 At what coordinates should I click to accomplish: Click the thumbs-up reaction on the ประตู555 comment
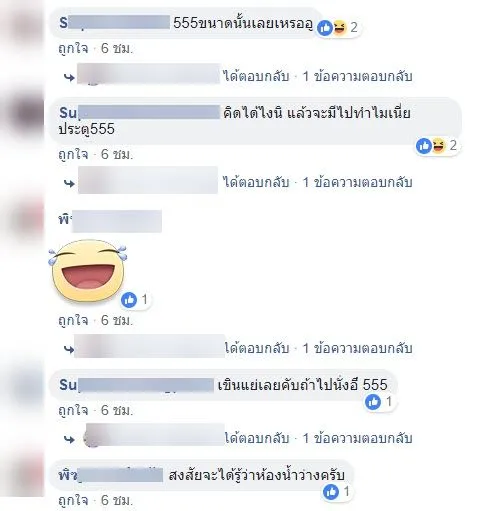tap(424, 146)
